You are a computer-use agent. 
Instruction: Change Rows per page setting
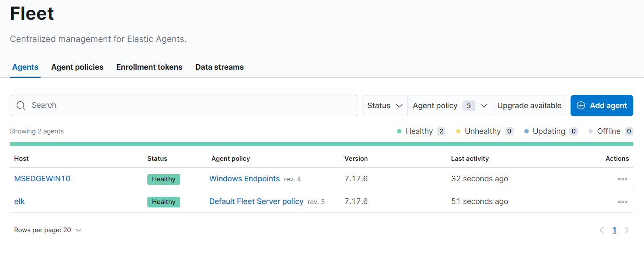click(x=48, y=230)
